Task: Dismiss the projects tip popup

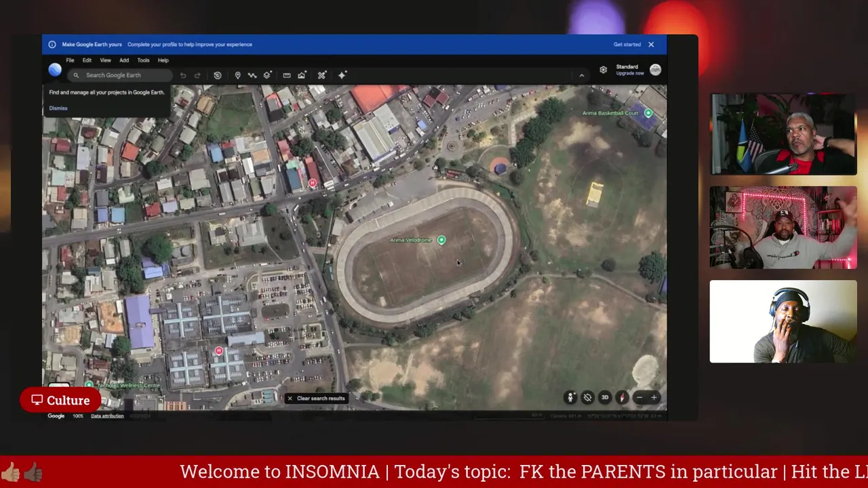Action: (x=58, y=108)
